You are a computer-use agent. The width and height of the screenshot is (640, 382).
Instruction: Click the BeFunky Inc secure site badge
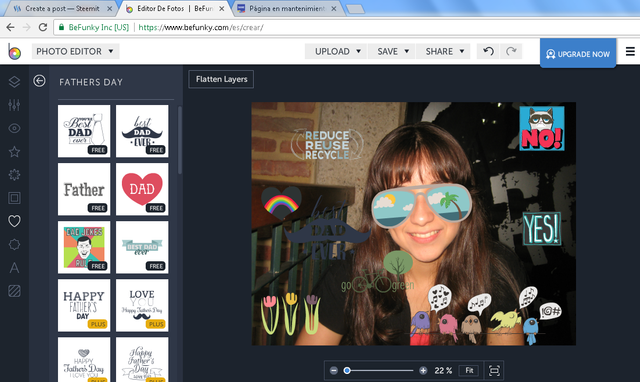click(x=94, y=27)
